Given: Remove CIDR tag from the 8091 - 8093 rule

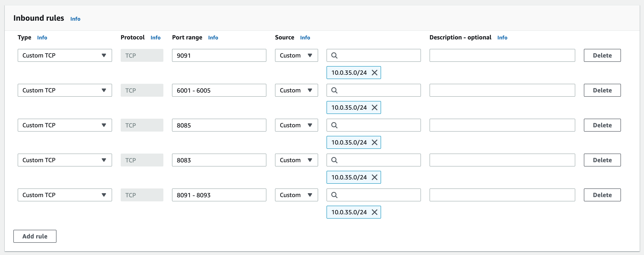Looking at the screenshot, I should point(374,212).
